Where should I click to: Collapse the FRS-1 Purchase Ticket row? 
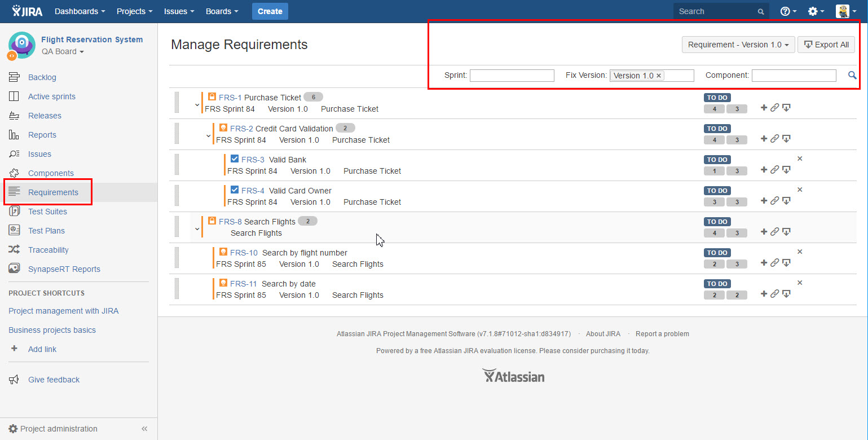197,105
